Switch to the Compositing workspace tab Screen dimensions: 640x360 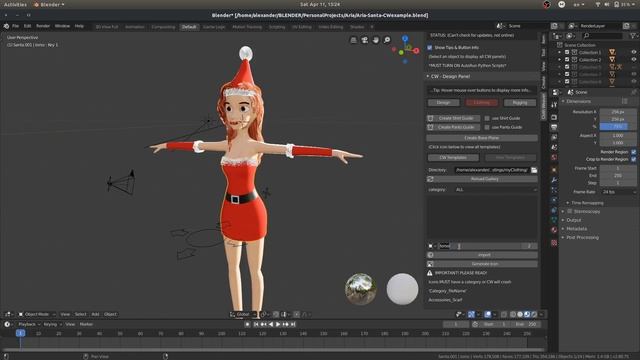point(163,27)
